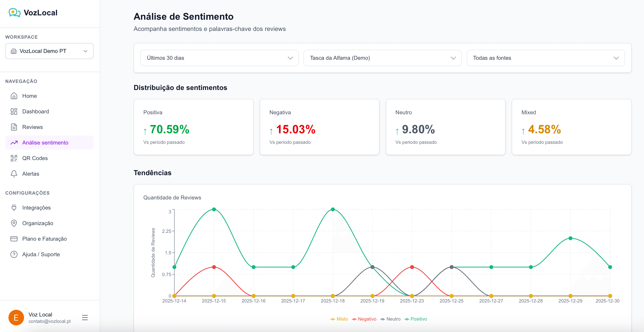Open the VozLocal Demo PT workspace dropdown
The height and width of the screenshot is (332, 644).
pos(49,51)
